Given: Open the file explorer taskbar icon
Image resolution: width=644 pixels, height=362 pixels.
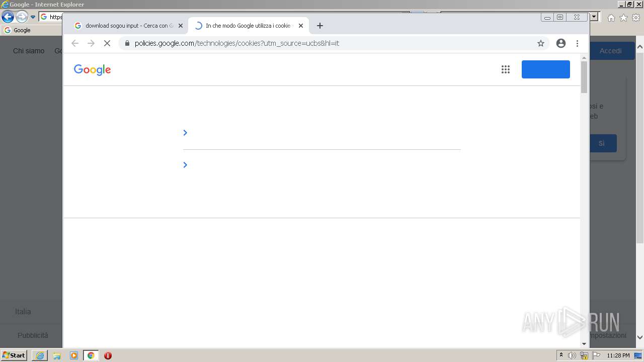Looking at the screenshot, I should [x=57, y=355].
